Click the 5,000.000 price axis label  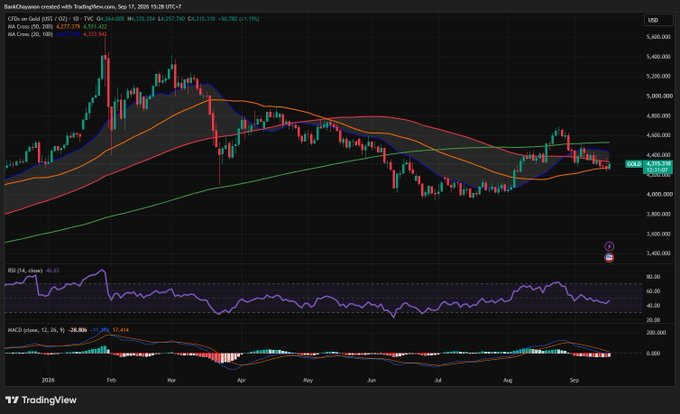[659, 96]
